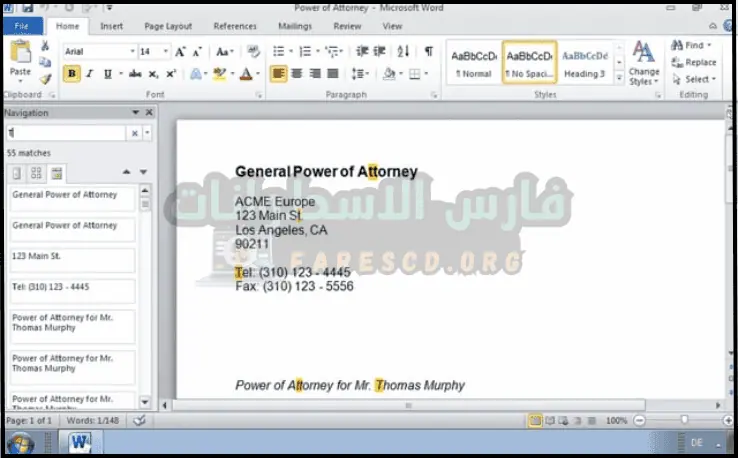738x458 pixels.
Task: Open Change Case Aa dropdown
Action: pos(225,52)
